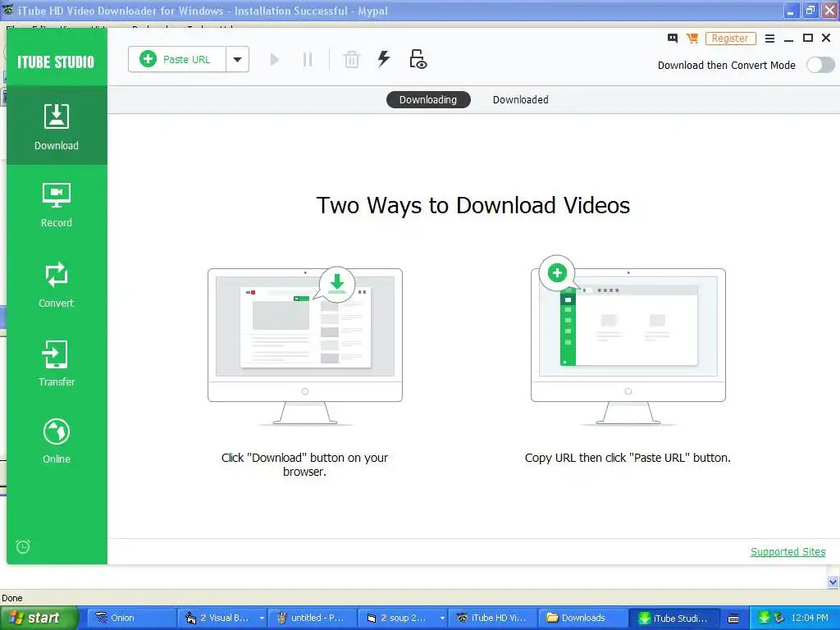
Task: Open the shopping cart icon
Action: click(x=692, y=38)
